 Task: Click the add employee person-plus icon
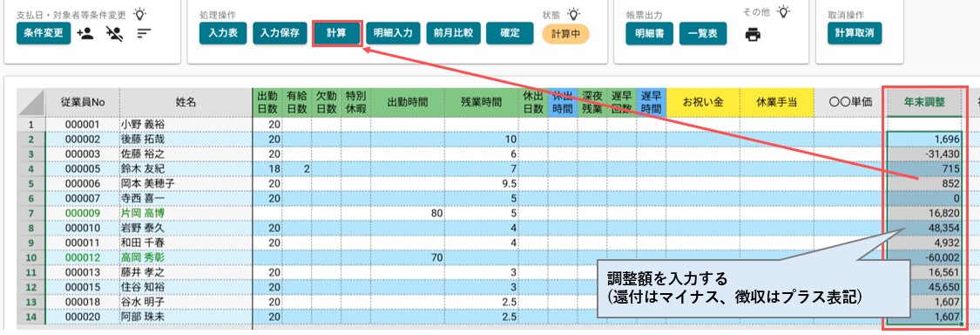85,33
